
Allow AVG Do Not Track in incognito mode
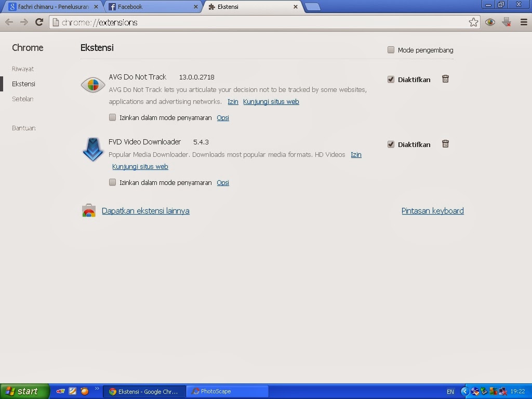pos(112,117)
